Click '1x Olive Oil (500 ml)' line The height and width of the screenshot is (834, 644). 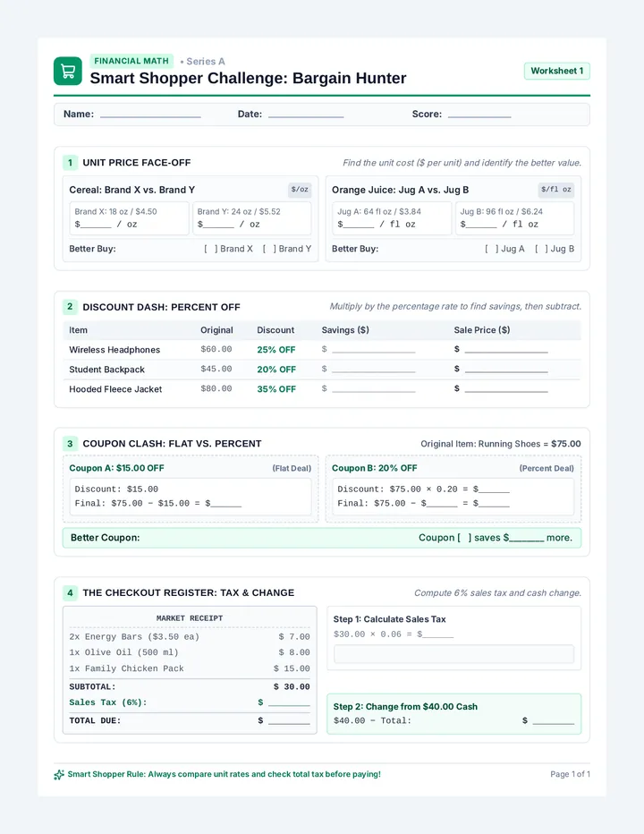[123, 652]
